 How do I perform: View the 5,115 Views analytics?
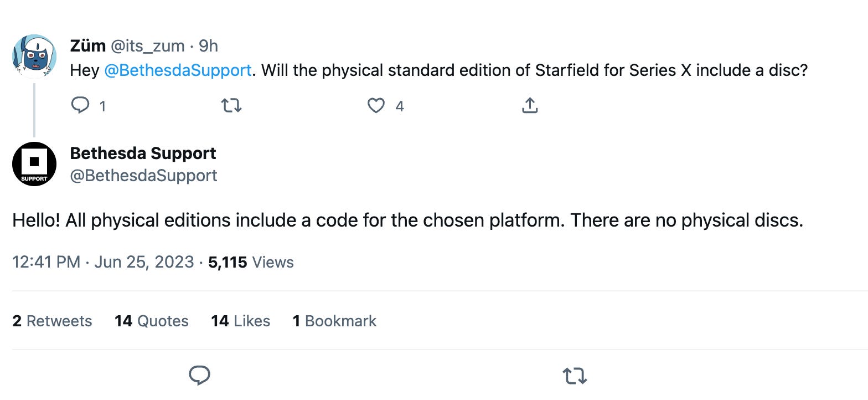pyautogui.click(x=251, y=262)
